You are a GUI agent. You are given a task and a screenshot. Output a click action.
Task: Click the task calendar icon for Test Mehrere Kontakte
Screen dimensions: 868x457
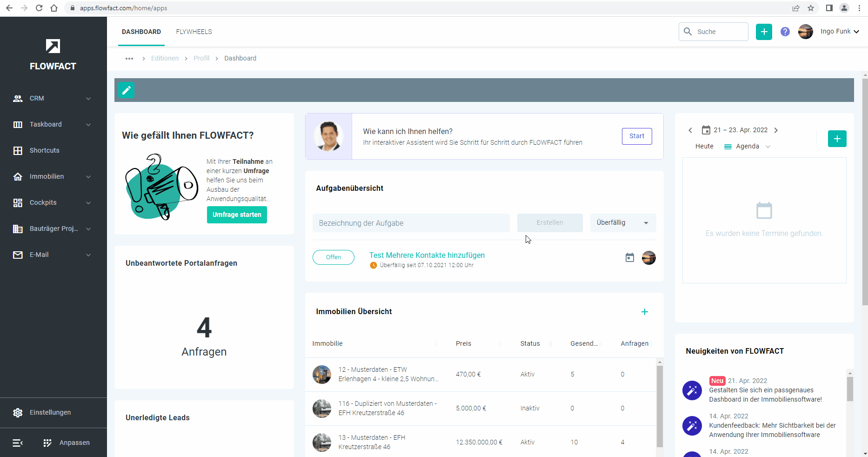[630, 257]
